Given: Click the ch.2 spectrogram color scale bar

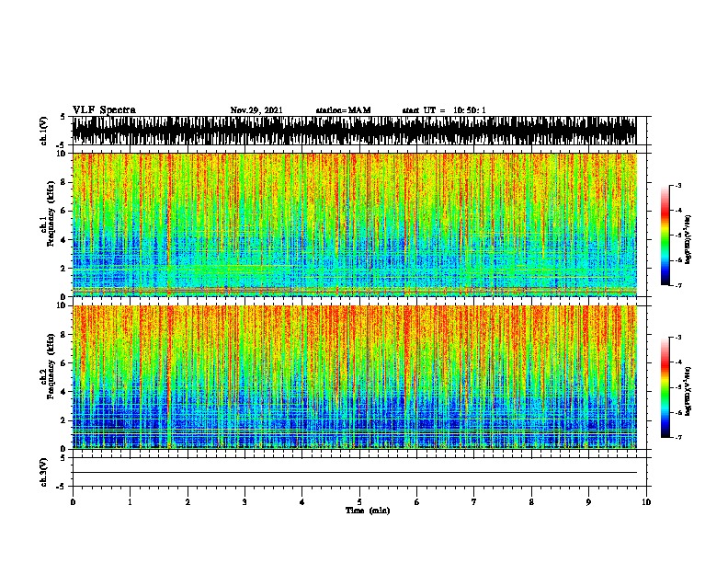Looking at the screenshot, I should point(665,387).
